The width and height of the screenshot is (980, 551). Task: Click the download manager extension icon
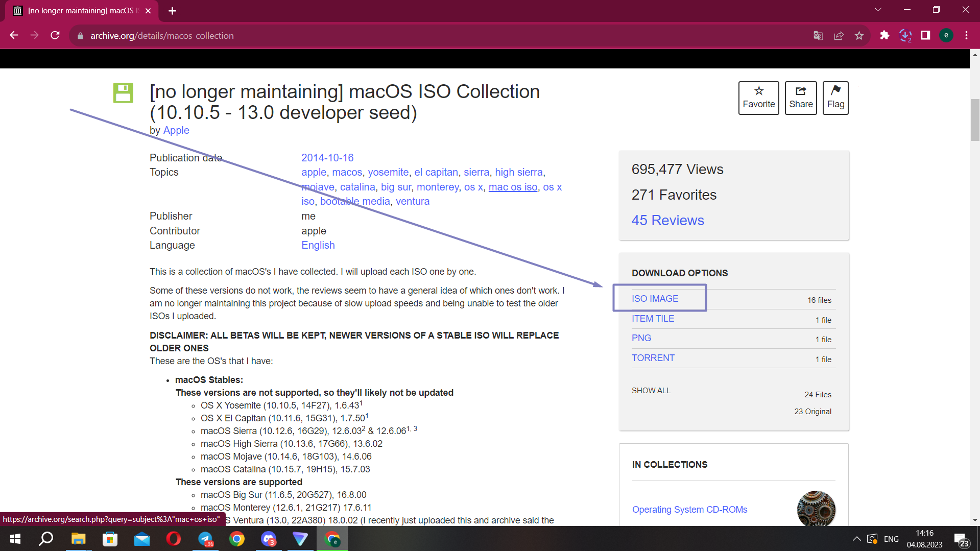905,35
